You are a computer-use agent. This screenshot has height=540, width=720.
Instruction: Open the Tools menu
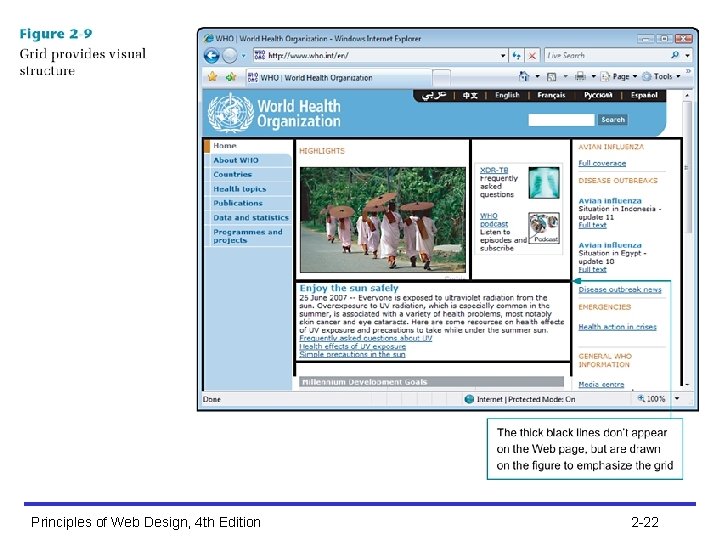(661, 77)
